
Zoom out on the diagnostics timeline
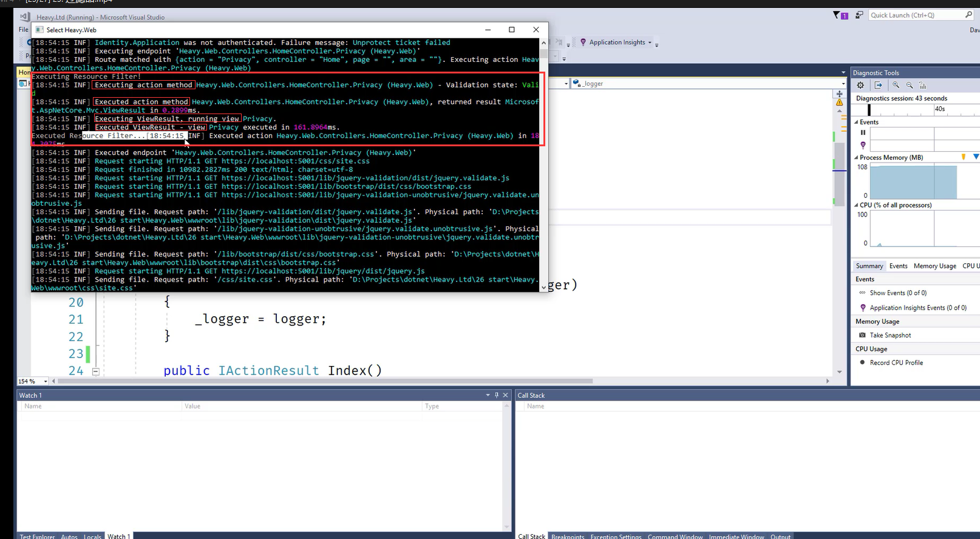pyautogui.click(x=910, y=85)
